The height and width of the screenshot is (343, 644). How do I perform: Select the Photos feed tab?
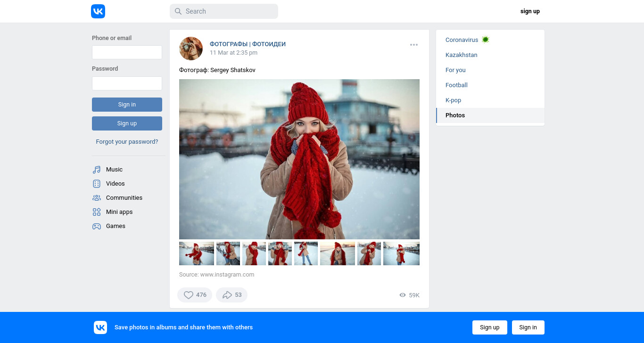(x=490, y=115)
